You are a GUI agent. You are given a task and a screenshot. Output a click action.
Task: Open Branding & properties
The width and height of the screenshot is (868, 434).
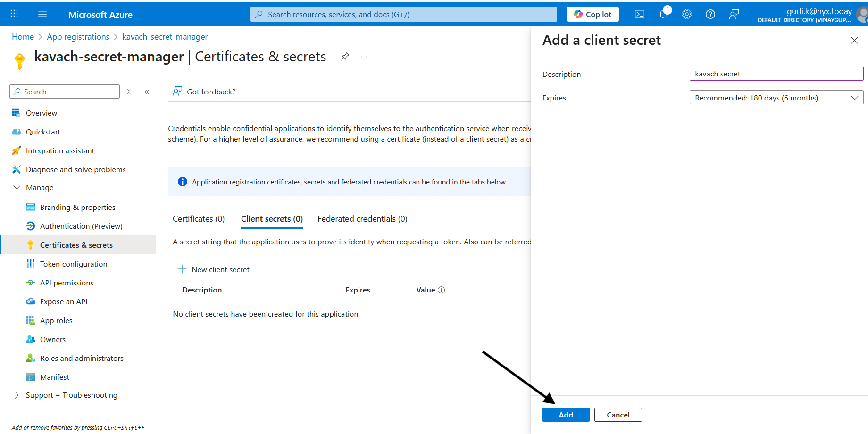78,207
